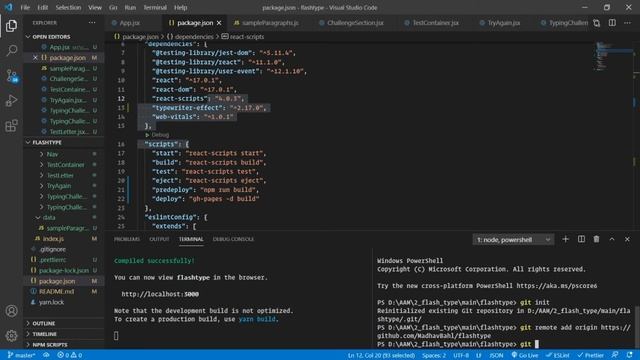This screenshot has width=640, height=360.
Task: Open the aka.ms/pscore6 link in terminal
Action: (x=557, y=286)
